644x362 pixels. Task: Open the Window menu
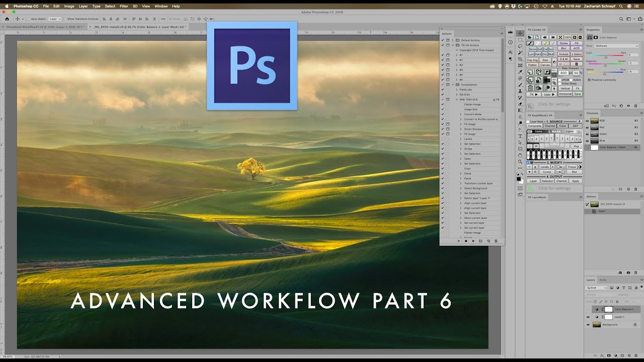(x=161, y=6)
